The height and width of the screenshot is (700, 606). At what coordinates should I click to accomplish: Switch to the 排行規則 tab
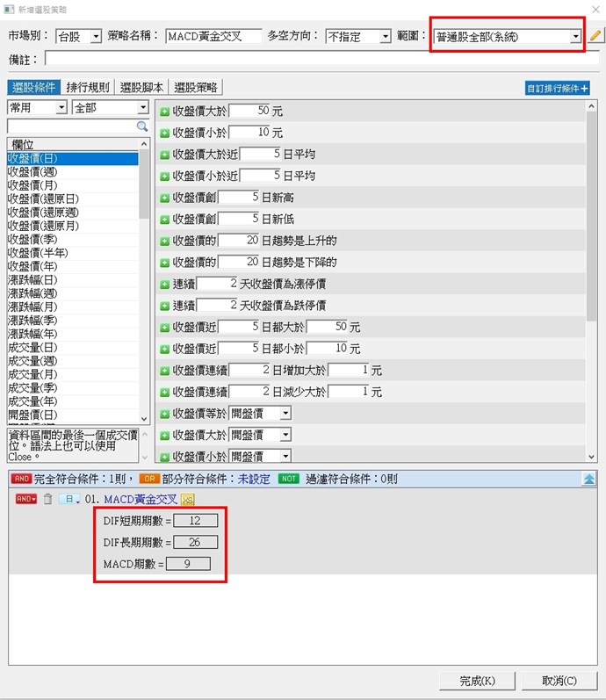pyautogui.click(x=88, y=87)
